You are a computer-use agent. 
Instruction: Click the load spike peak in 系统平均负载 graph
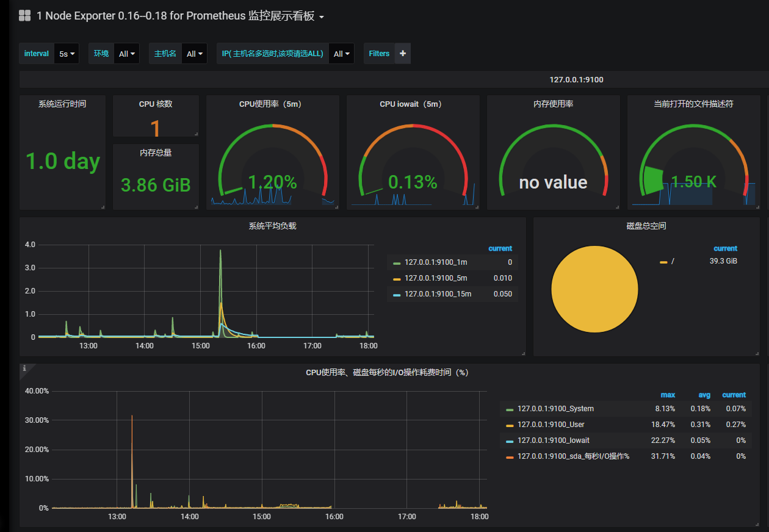tap(220, 251)
